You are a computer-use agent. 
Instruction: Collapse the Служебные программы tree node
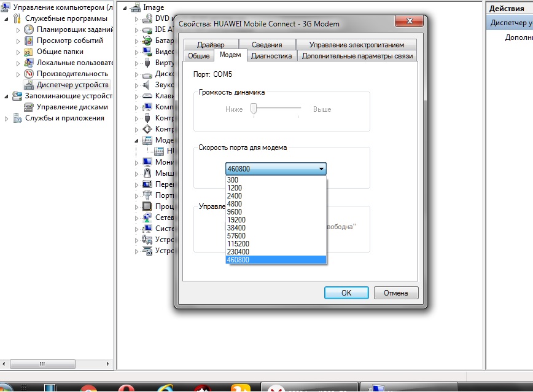pyautogui.click(x=6, y=19)
